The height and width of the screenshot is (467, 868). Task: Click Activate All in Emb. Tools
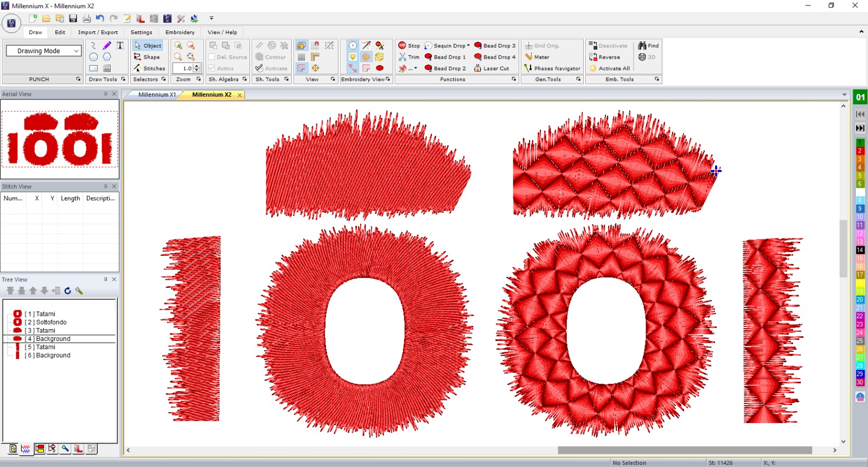(x=609, y=68)
